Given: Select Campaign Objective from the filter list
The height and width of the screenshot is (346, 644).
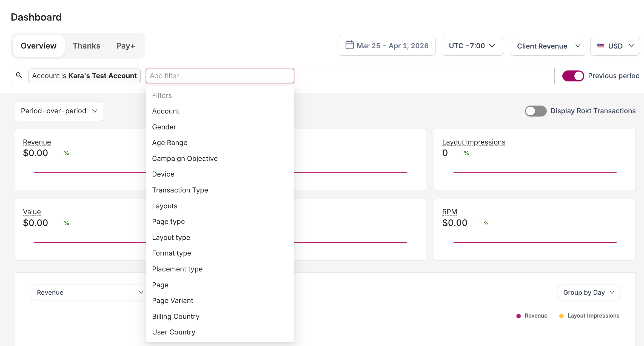Looking at the screenshot, I should 185,158.
